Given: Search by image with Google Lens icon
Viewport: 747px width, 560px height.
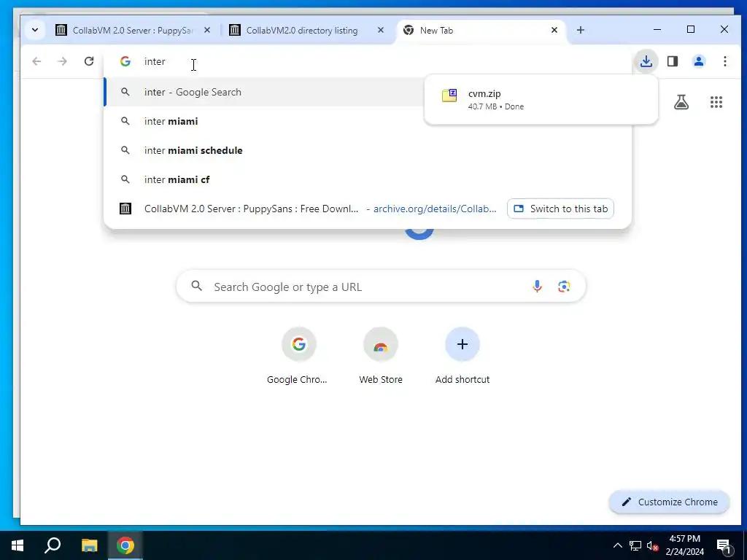Looking at the screenshot, I should tap(564, 286).
